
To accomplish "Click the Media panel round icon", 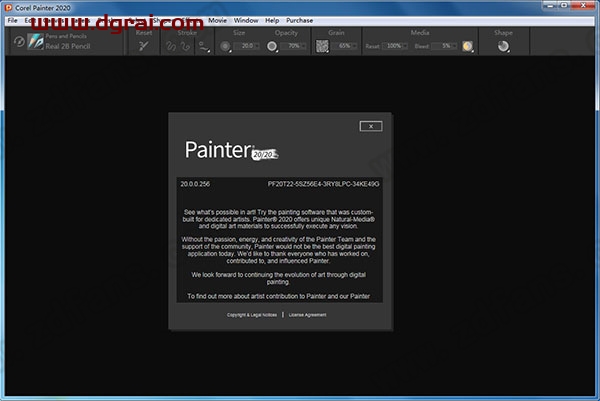I will [x=469, y=46].
